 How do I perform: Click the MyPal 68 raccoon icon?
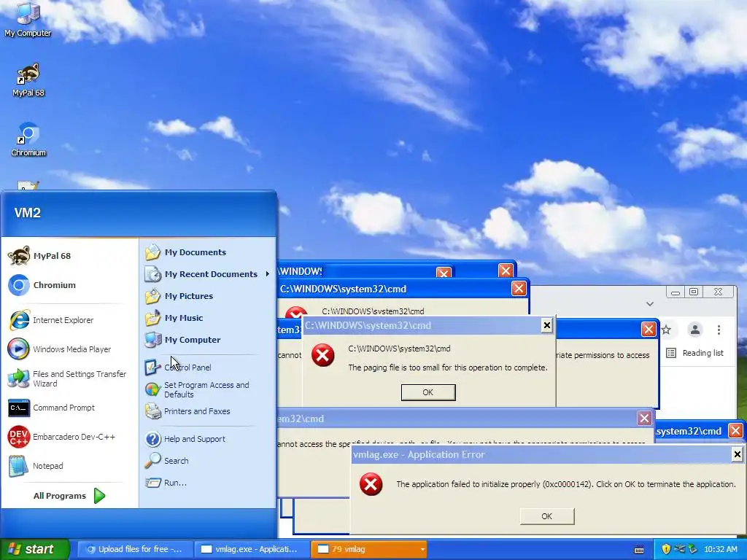(x=18, y=256)
